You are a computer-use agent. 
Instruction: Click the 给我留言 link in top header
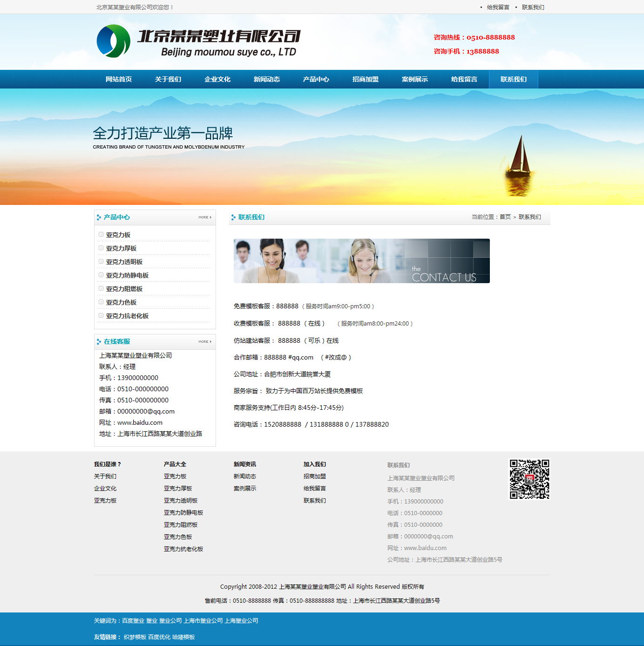click(498, 7)
